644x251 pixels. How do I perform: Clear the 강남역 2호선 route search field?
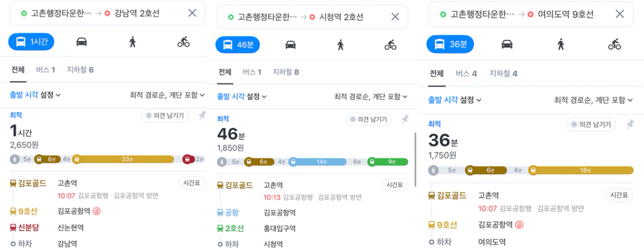tap(192, 13)
